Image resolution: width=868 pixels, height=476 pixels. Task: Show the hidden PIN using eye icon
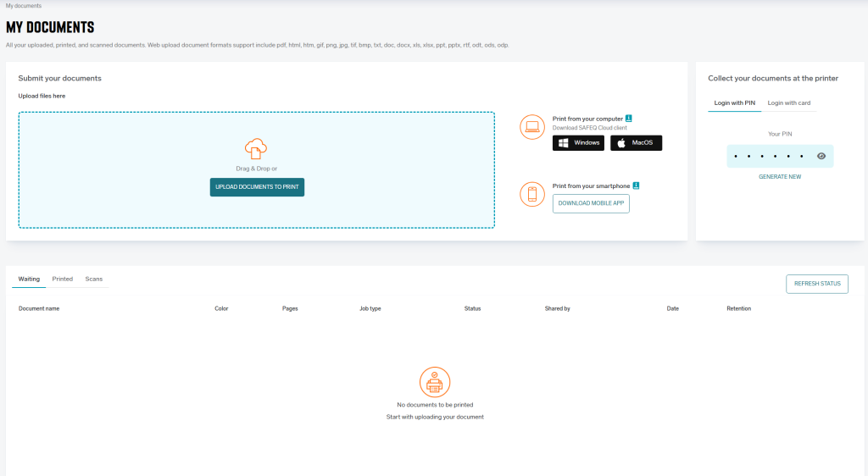tap(821, 157)
